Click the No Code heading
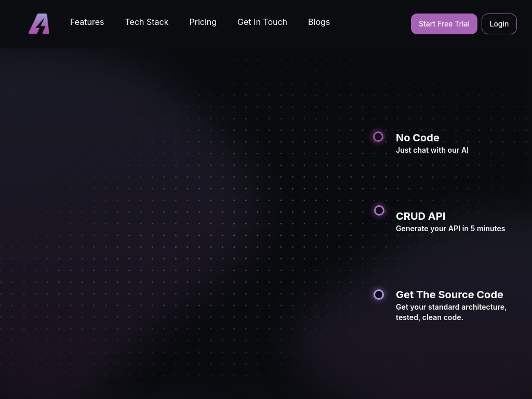532x399 pixels. click(x=417, y=138)
